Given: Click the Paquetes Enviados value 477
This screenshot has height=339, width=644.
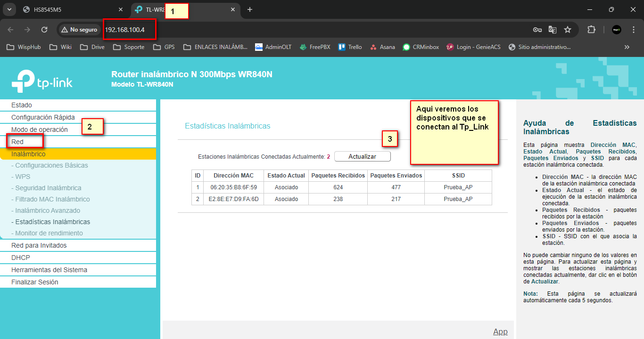Looking at the screenshot, I should tap(396, 187).
